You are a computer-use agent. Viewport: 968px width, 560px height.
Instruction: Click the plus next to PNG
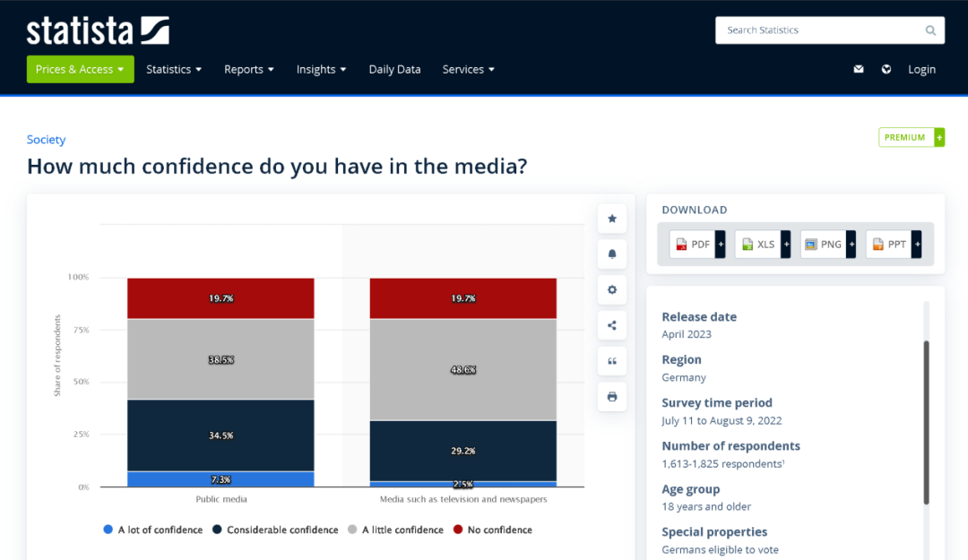click(x=851, y=245)
